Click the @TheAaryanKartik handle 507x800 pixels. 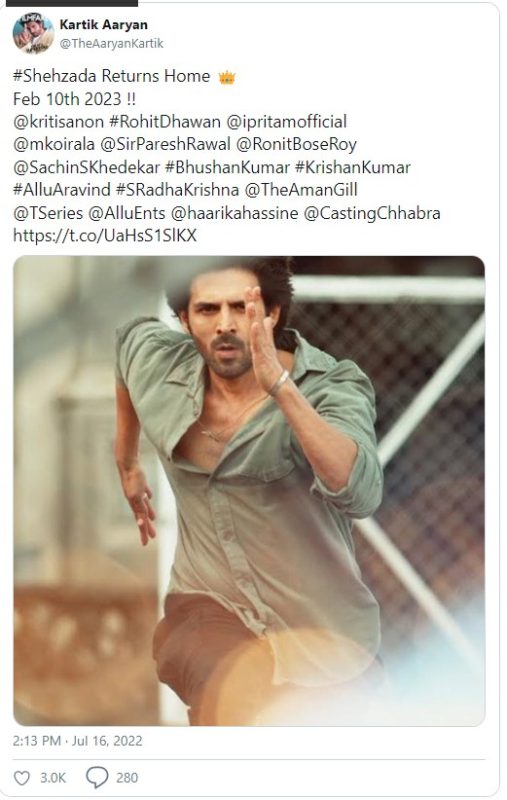[x=111, y=43]
